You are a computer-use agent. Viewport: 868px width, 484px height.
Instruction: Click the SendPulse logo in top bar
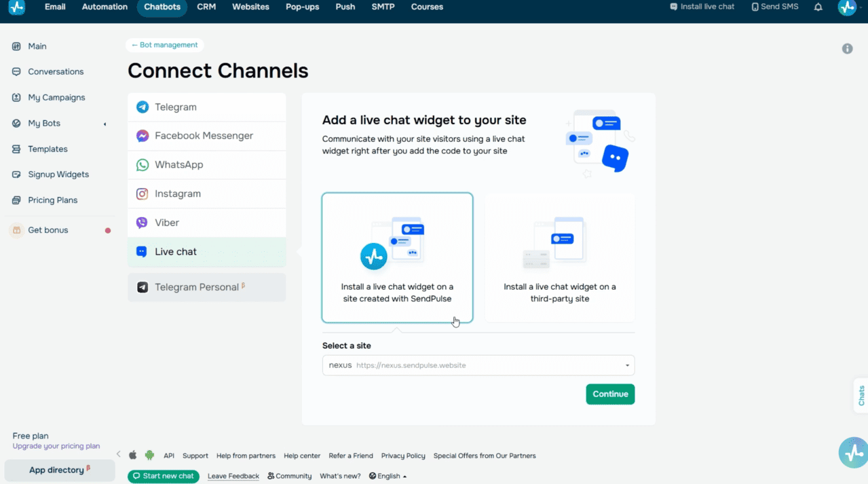click(x=16, y=7)
